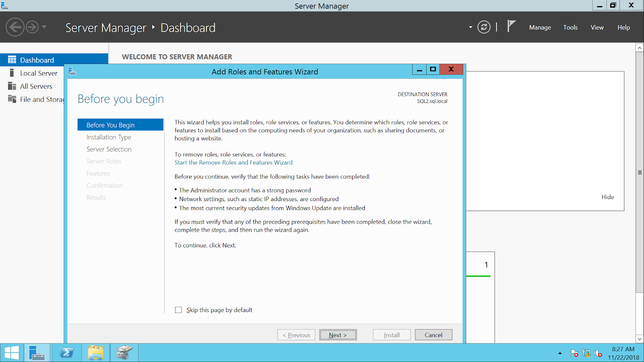644x362 pixels.
Task: Click Next to continue the wizard
Action: click(338, 335)
